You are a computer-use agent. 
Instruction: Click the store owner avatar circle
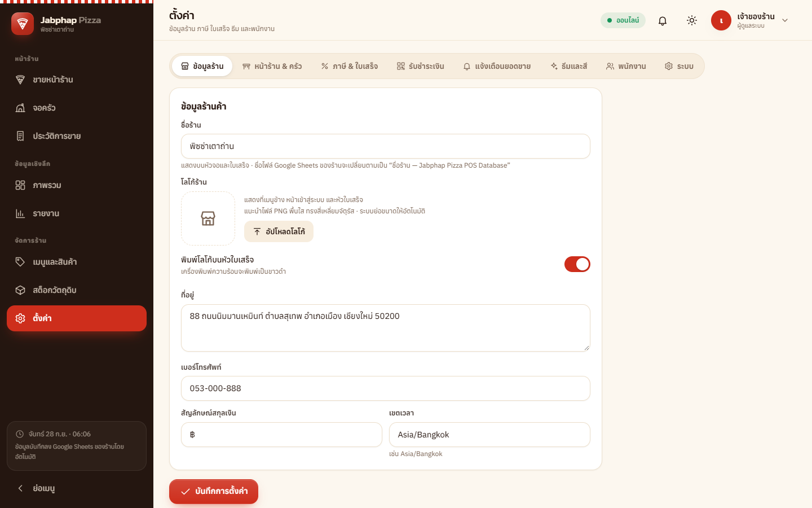coord(721,20)
